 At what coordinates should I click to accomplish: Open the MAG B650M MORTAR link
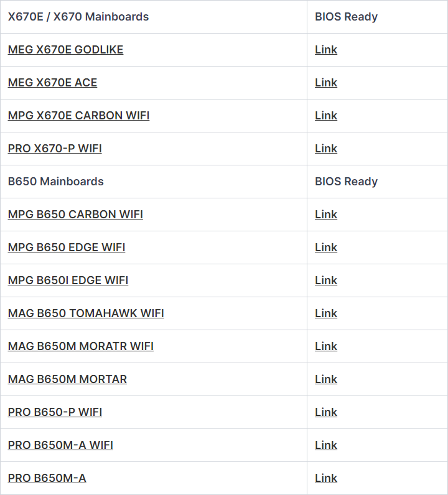click(x=67, y=379)
